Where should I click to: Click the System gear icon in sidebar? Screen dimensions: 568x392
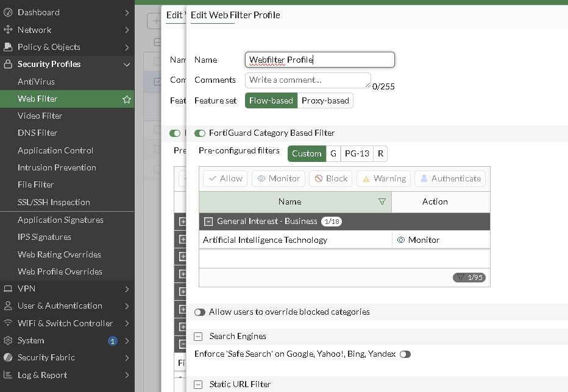coord(8,340)
